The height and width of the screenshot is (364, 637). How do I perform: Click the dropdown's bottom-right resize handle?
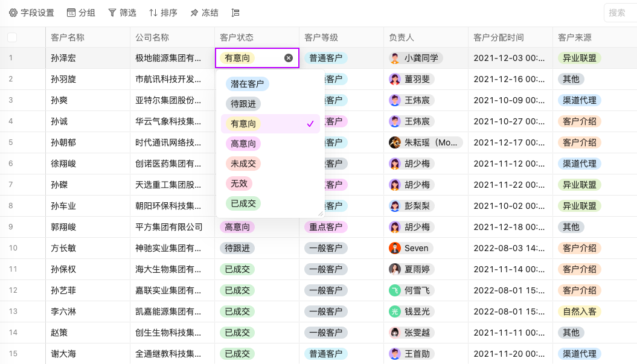(321, 213)
